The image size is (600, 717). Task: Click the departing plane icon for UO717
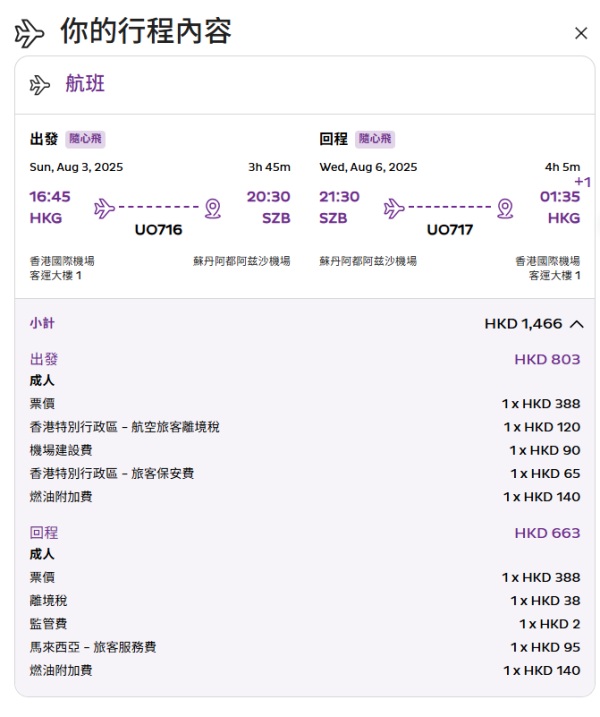click(394, 208)
